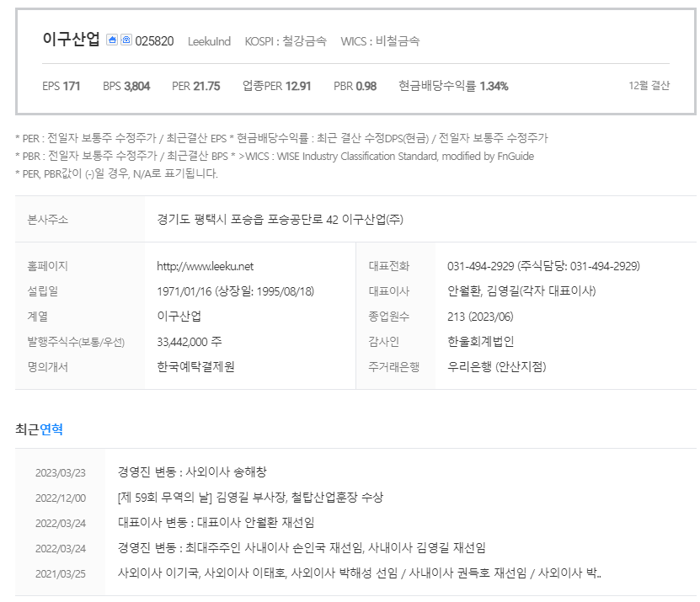Click history entry '경영진 변동 : 최대주주인 사내이사 손인국 재선임'

pos(240,548)
